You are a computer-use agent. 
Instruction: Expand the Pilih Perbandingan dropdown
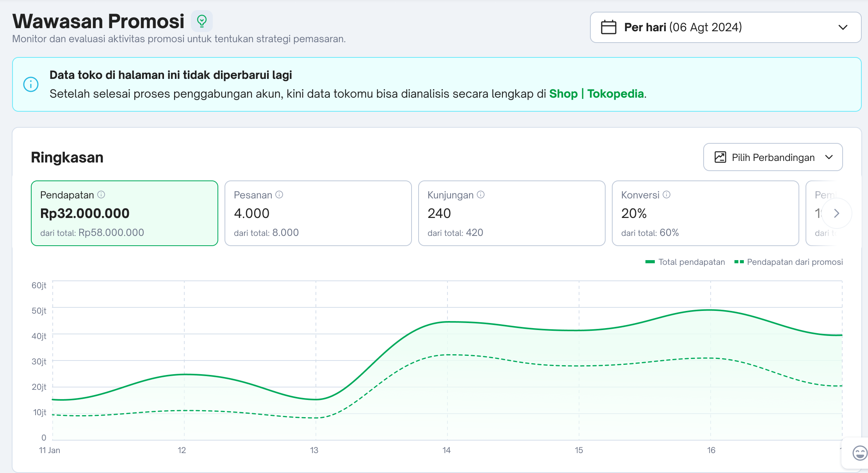[773, 157]
